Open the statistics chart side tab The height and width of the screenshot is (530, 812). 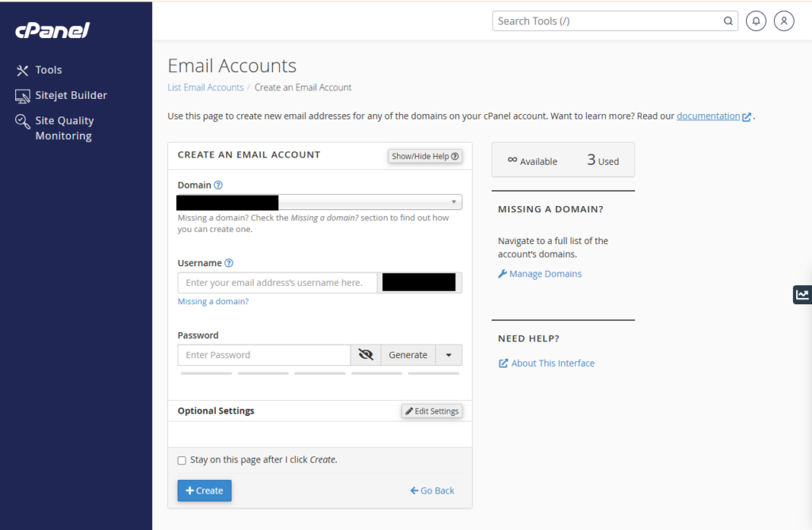pyautogui.click(x=802, y=295)
